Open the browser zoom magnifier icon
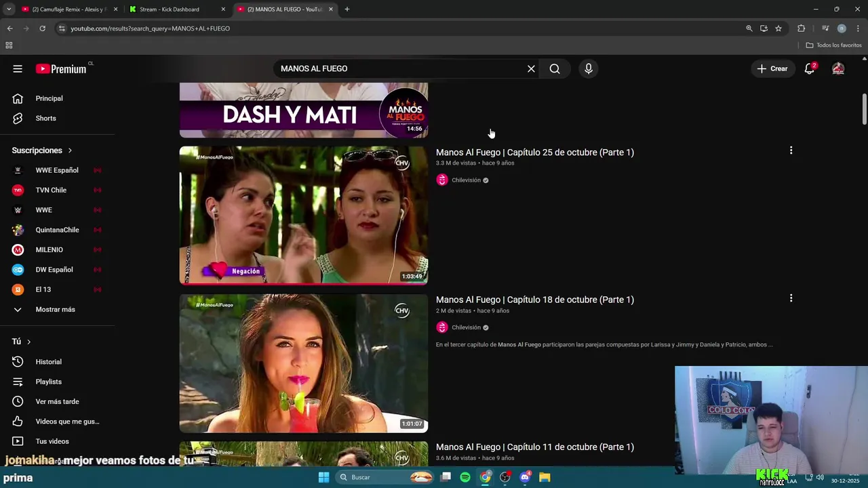Screen dimensions: 868x488 (749, 28)
